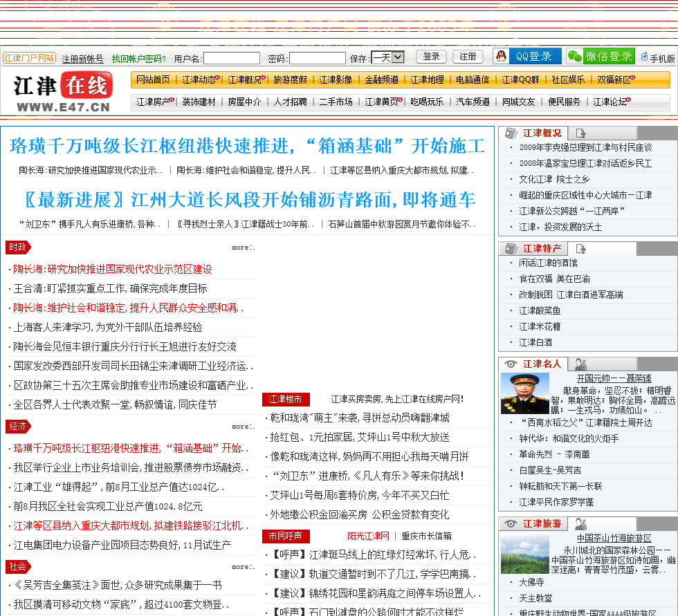Screen dimensions: 678x616
Task: Select the 江津楼市 section tag
Action: tap(286, 399)
